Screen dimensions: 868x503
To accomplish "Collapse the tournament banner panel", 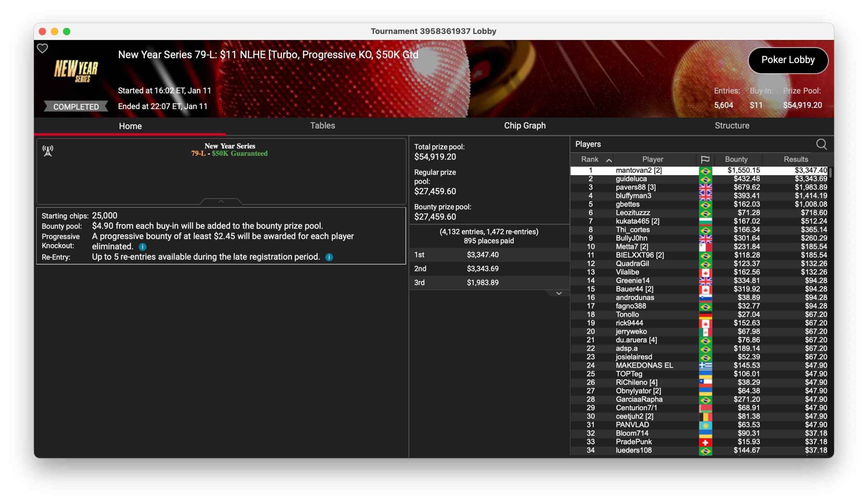I will click(221, 201).
